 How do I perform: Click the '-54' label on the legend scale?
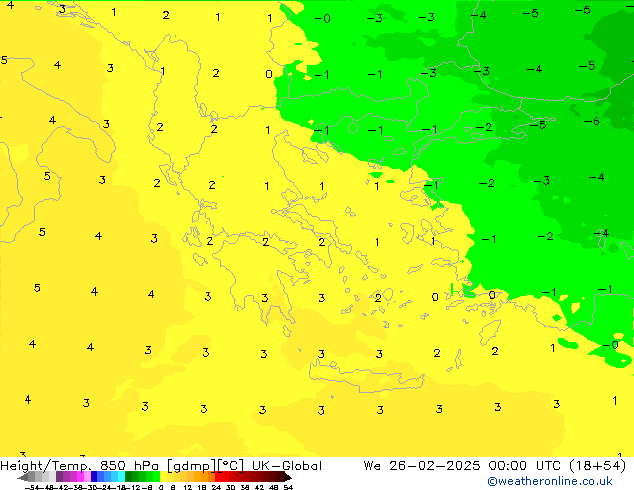(x=32, y=487)
